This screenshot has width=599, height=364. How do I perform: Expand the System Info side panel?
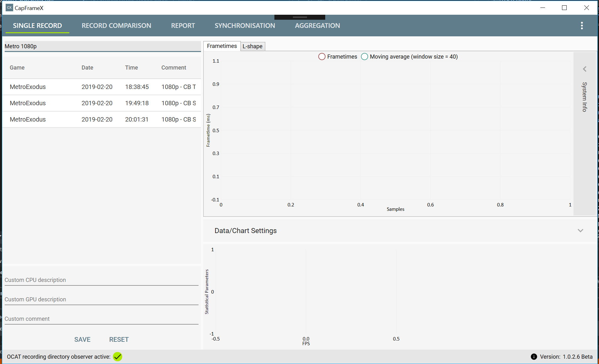pos(585,69)
